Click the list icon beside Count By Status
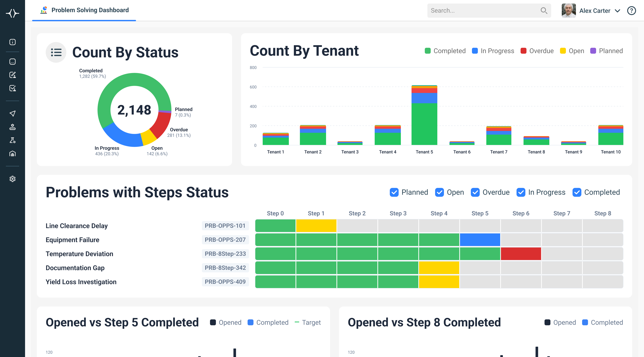The width and height of the screenshot is (644, 357). click(x=56, y=52)
